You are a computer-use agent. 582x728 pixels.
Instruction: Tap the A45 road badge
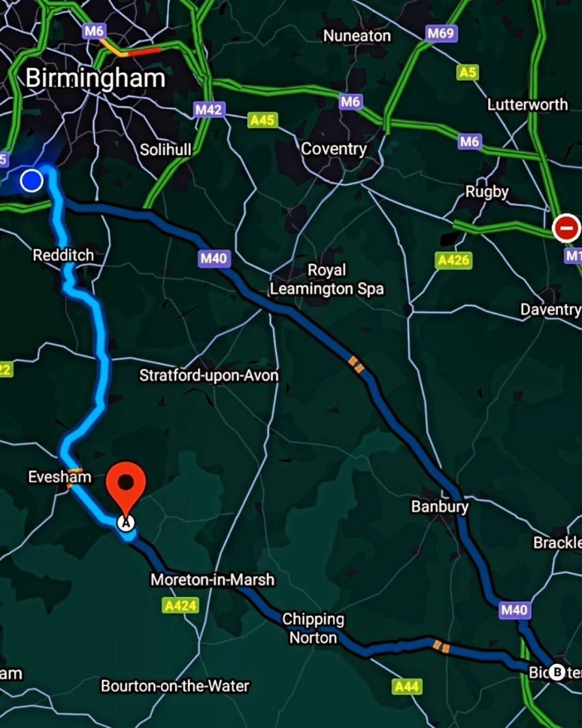pyautogui.click(x=262, y=120)
